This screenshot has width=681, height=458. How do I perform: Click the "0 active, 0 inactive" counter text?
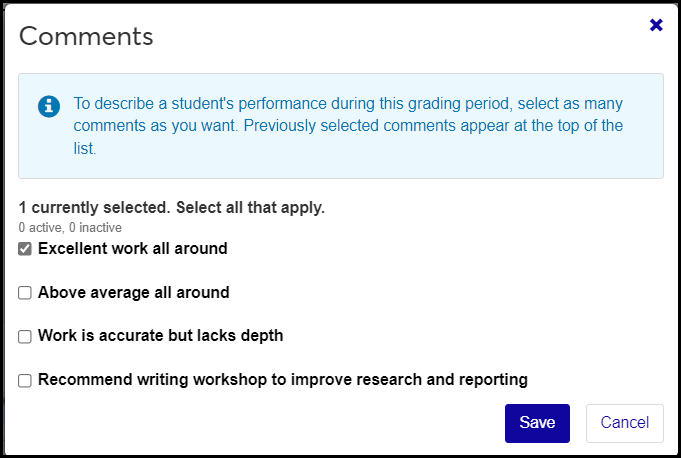(x=70, y=228)
